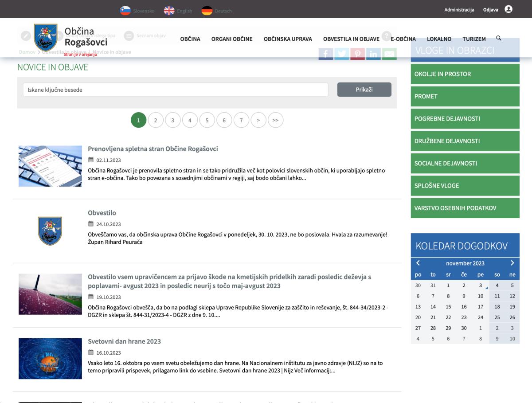Viewport: 532px width, 403px height.
Task: Go to previous calendar month
Action: pyautogui.click(x=418, y=263)
